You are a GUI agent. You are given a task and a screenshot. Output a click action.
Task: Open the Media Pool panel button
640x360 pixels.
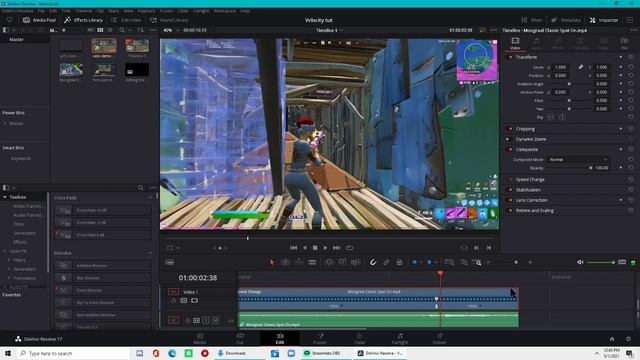(x=39, y=20)
